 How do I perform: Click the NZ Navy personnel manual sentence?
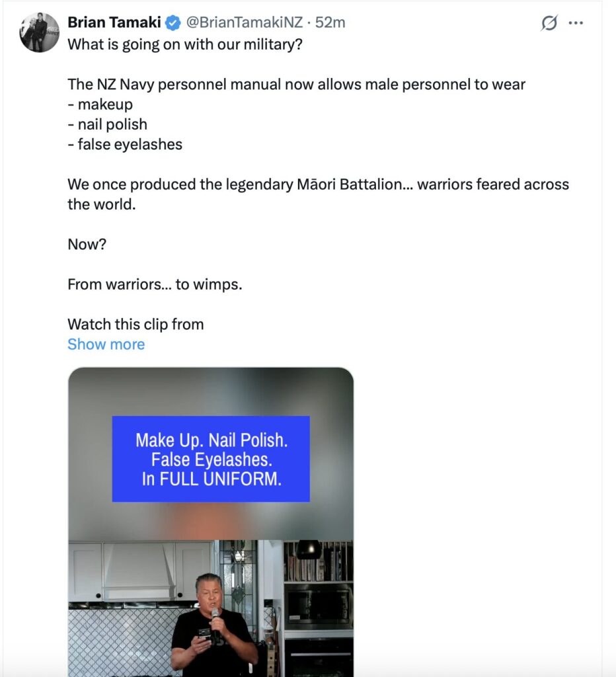point(296,85)
